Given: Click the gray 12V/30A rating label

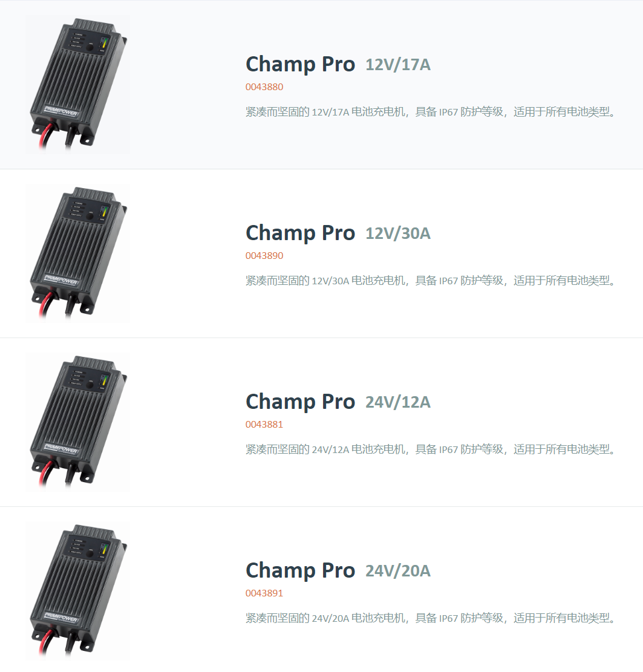Looking at the screenshot, I should [398, 233].
